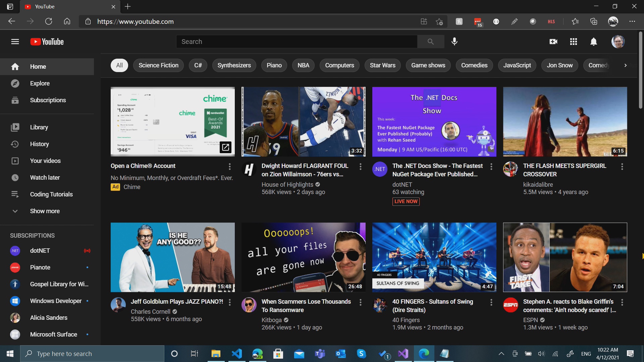
Task: Open the notifications bell
Action: 594,42
